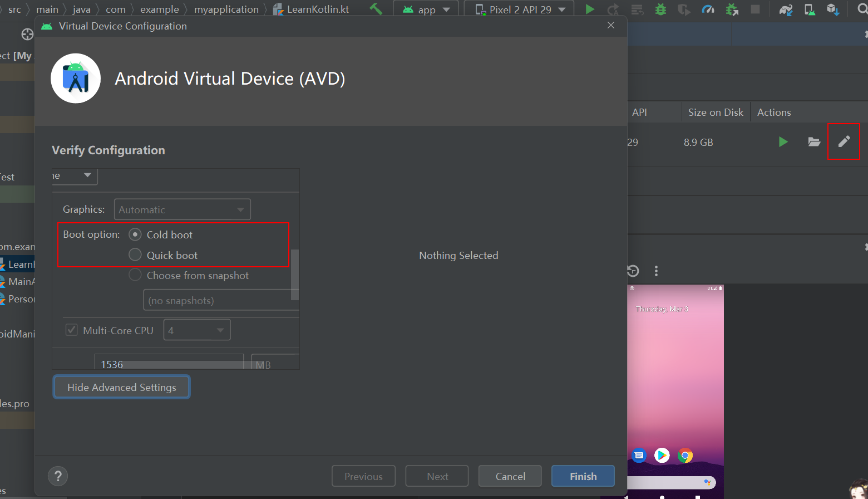Click the Hide Advanced Settings button

121,387
